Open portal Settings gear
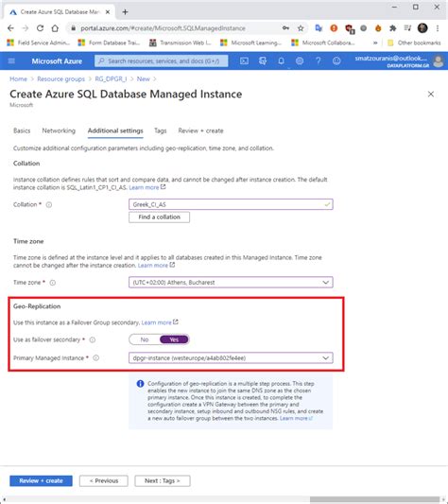 300,61
